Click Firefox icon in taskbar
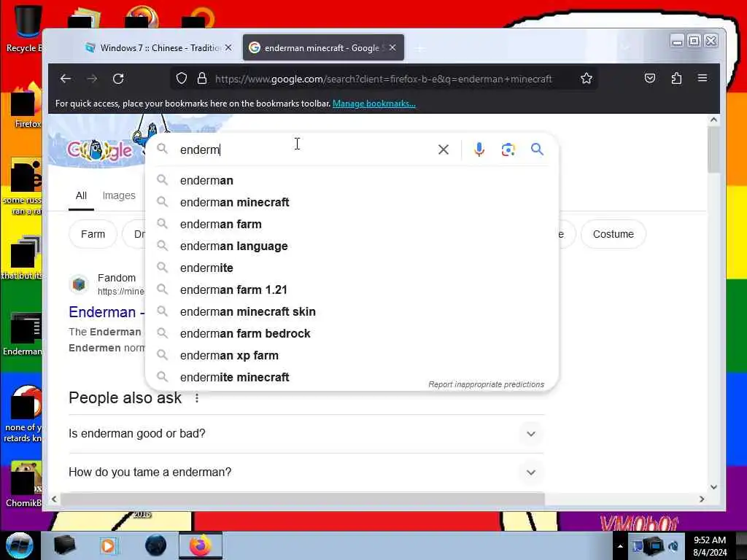The height and width of the screenshot is (560, 747). pyautogui.click(x=200, y=545)
